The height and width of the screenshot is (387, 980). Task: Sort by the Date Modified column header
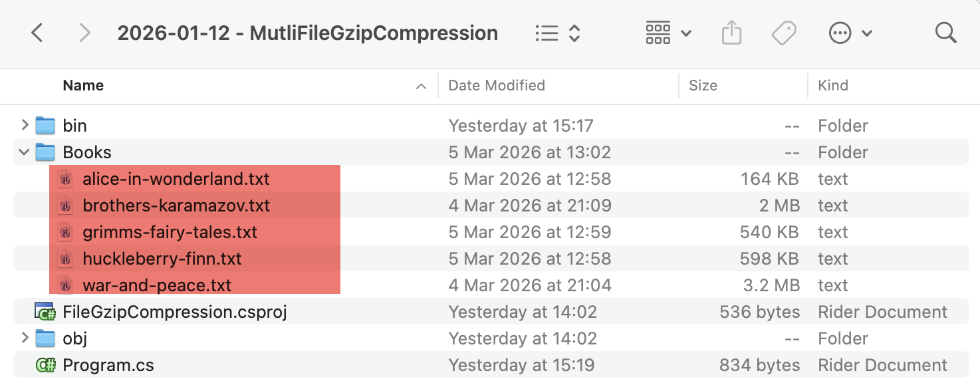click(497, 86)
